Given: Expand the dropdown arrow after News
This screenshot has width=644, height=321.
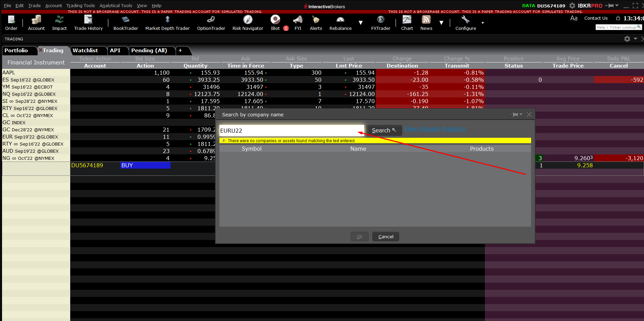Looking at the screenshot, I should tap(441, 23).
